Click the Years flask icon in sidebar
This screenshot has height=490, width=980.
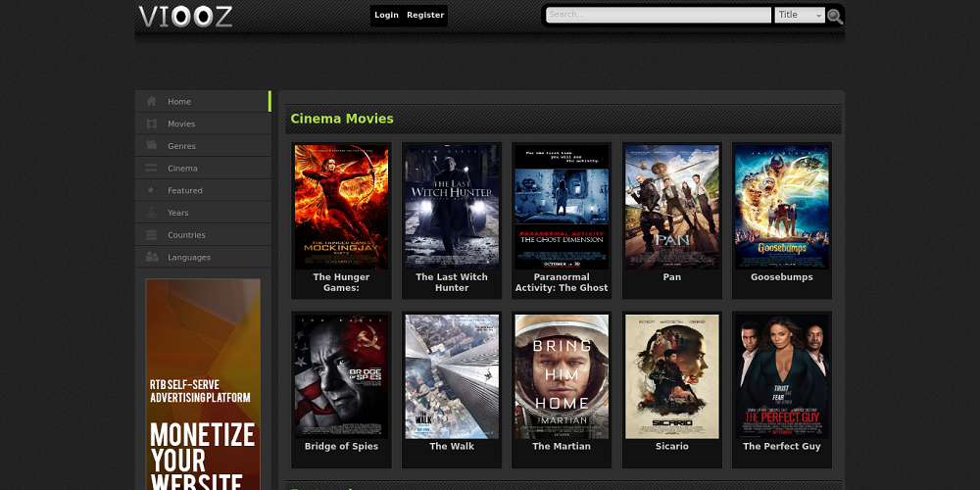pos(151,213)
